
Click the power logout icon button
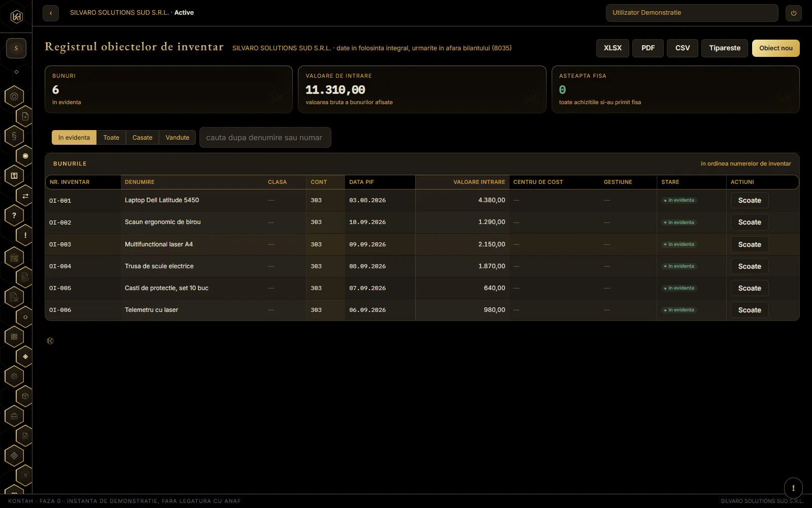pos(794,13)
